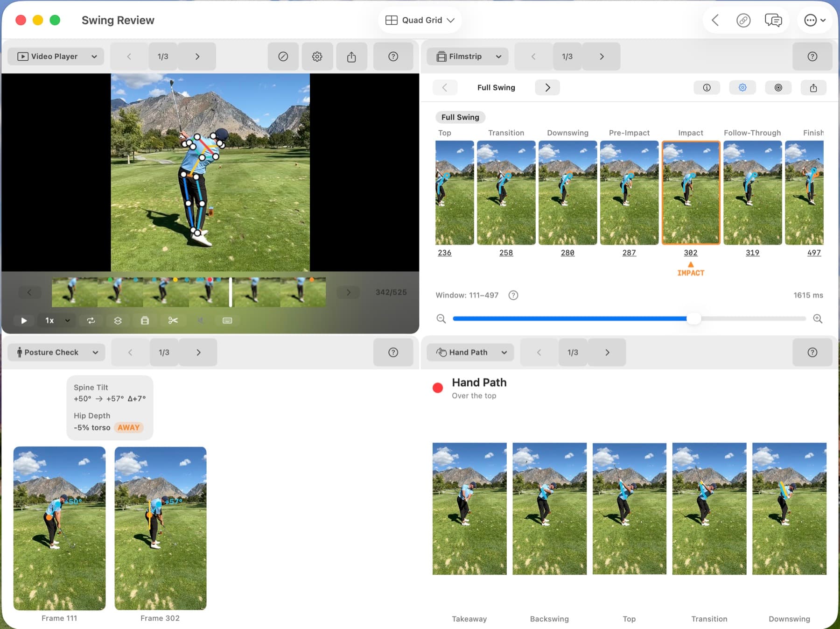Click the 1/3 page indicator in Filmstrip
The height and width of the screenshot is (629, 840).
[x=567, y=57]
